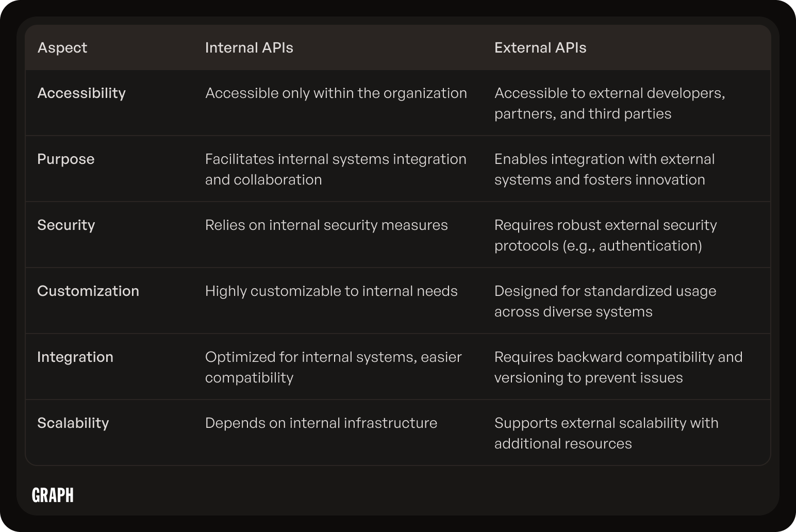Click the Customization row label

click(88, 291)
